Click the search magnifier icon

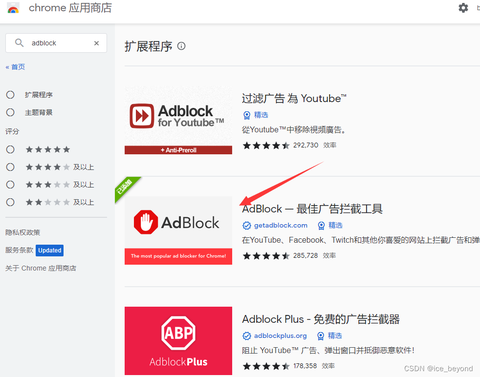[19, 43]
